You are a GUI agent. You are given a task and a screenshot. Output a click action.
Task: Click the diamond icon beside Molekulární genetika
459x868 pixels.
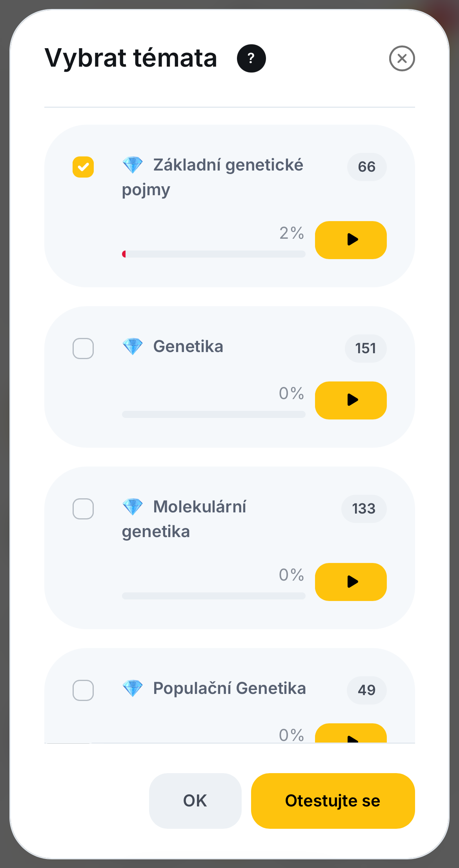pyautogui.click(x=133, y=507)
